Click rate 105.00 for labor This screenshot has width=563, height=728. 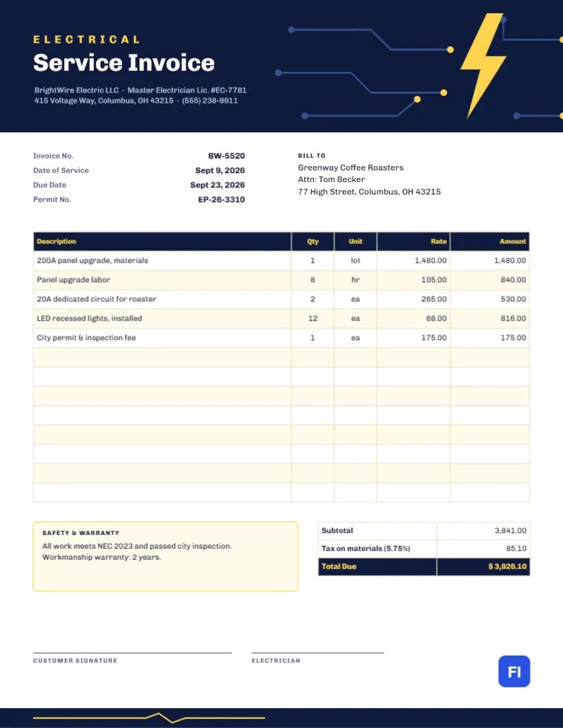click(x=434, y=280)
